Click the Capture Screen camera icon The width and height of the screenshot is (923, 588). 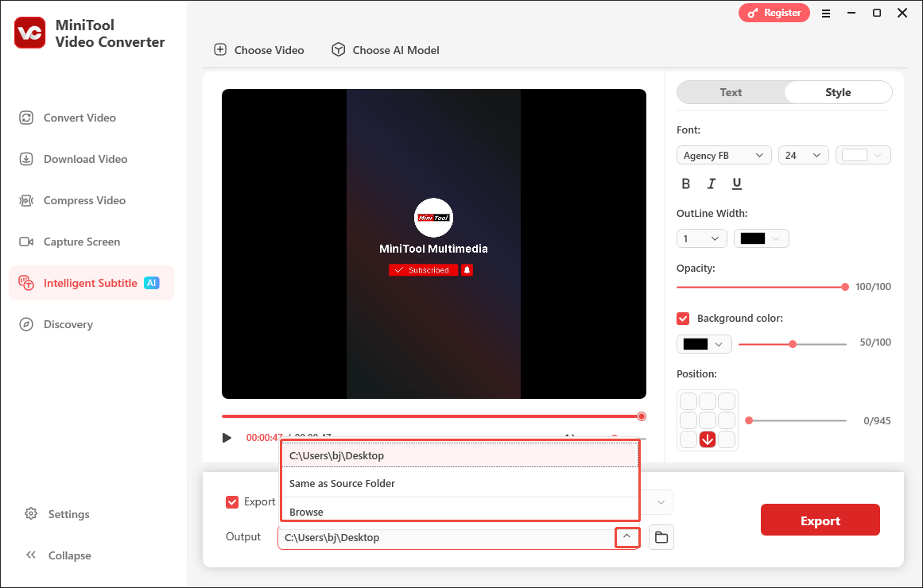[x=26, y=242]
